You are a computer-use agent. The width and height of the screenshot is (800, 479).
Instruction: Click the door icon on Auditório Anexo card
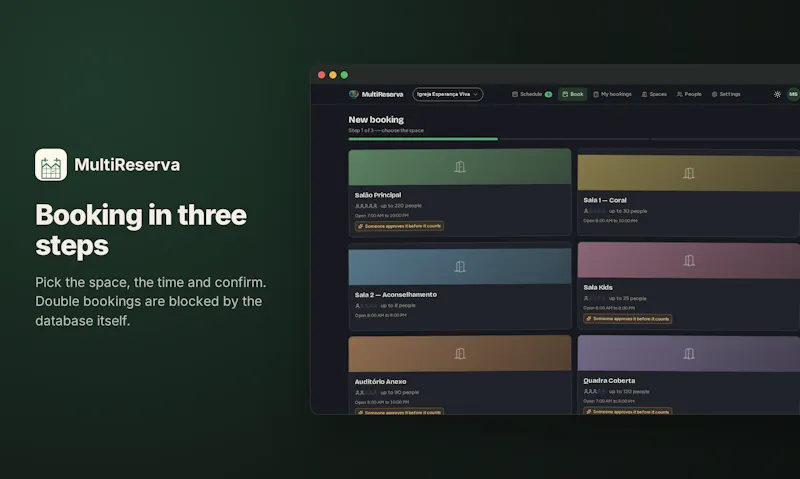point(460,354)
